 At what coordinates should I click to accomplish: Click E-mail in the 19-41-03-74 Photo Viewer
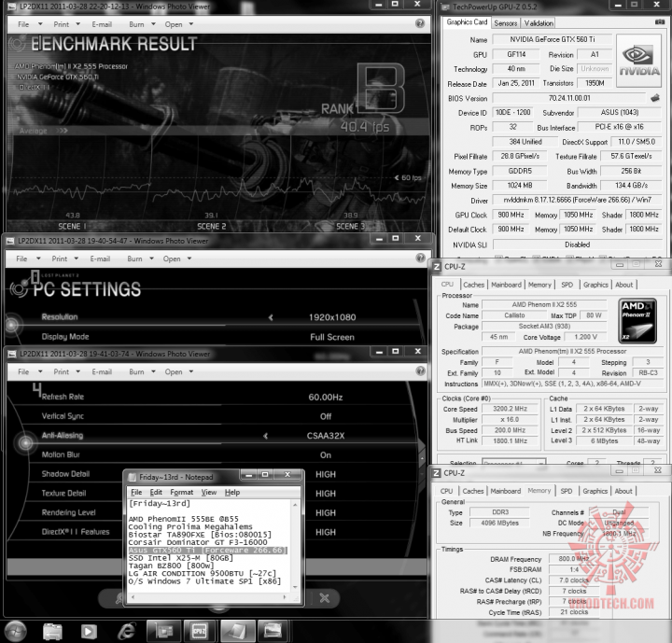(x=102, y=371)
